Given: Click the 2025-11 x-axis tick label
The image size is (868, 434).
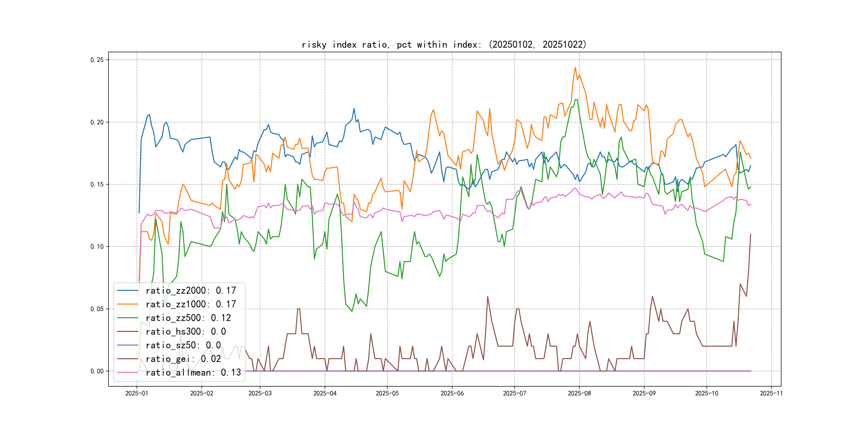Looking at the screenshot, I should [x=771, y=393].
